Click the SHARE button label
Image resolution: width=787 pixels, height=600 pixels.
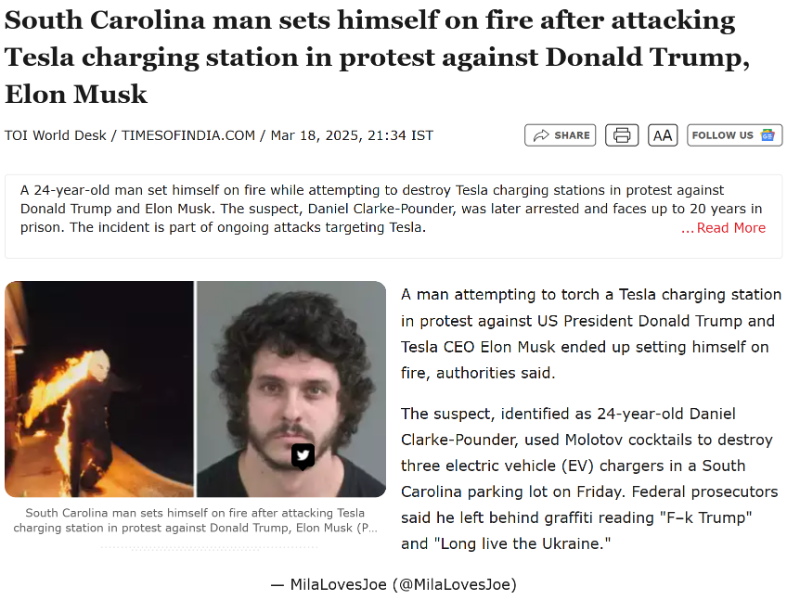point(572,135)
